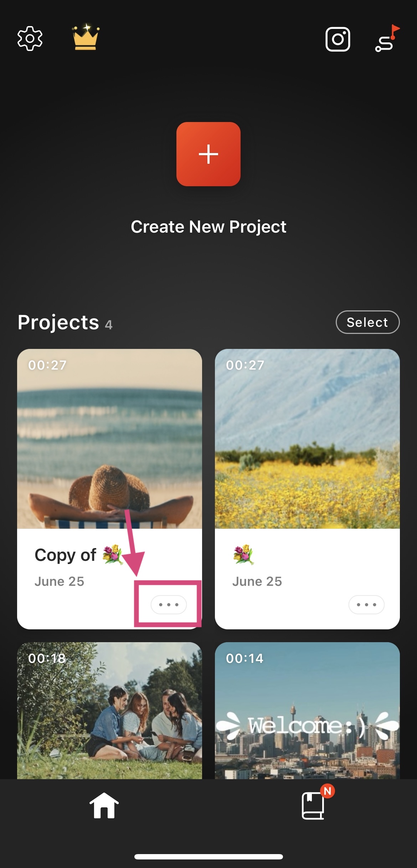Tap the June 25 date under Copy of
417x868 pixels.
coord(60,582)
